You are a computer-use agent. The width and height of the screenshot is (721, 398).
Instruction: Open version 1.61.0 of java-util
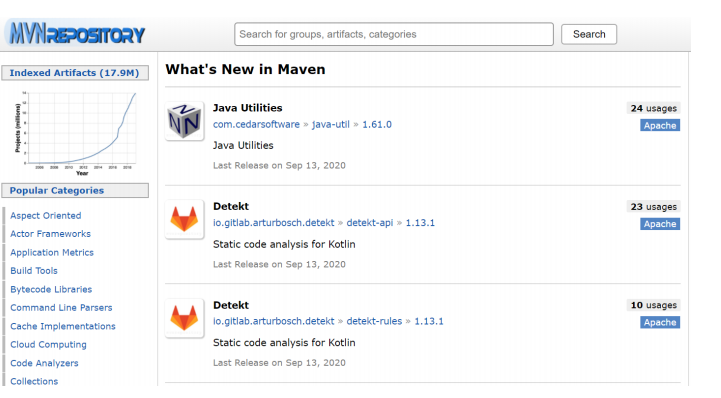(x=377, y=124)
